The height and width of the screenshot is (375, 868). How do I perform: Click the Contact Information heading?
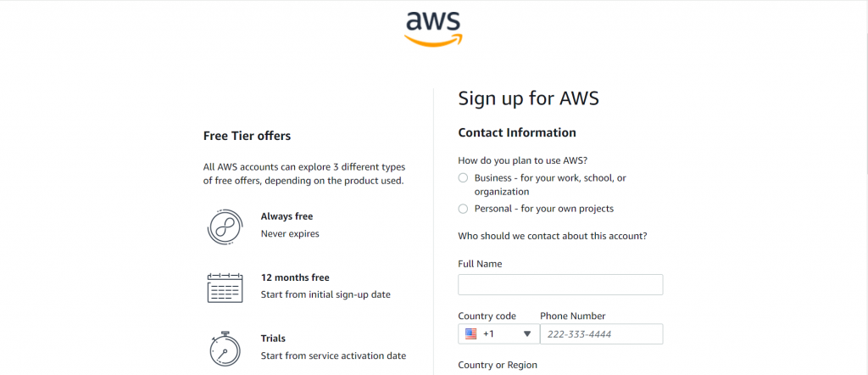[x=516, y=133]
